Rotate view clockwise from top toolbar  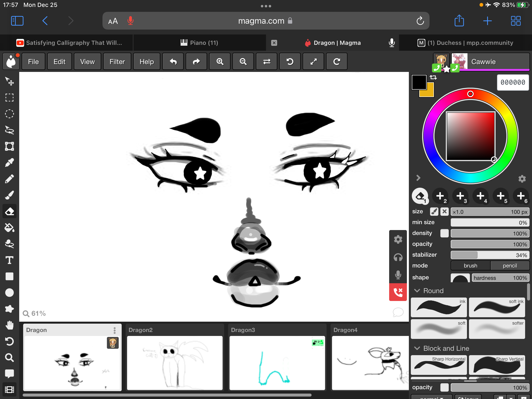click(x=337, y=62)
